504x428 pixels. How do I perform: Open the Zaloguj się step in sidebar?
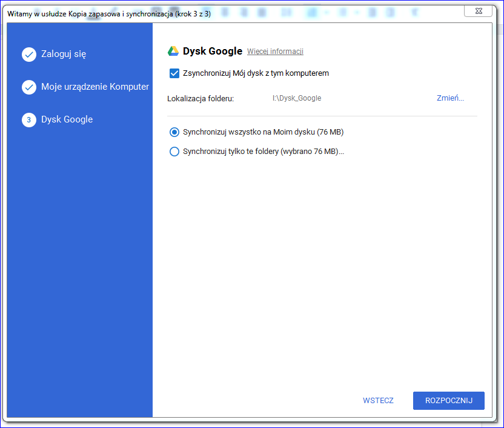click(x=64, y=55)
